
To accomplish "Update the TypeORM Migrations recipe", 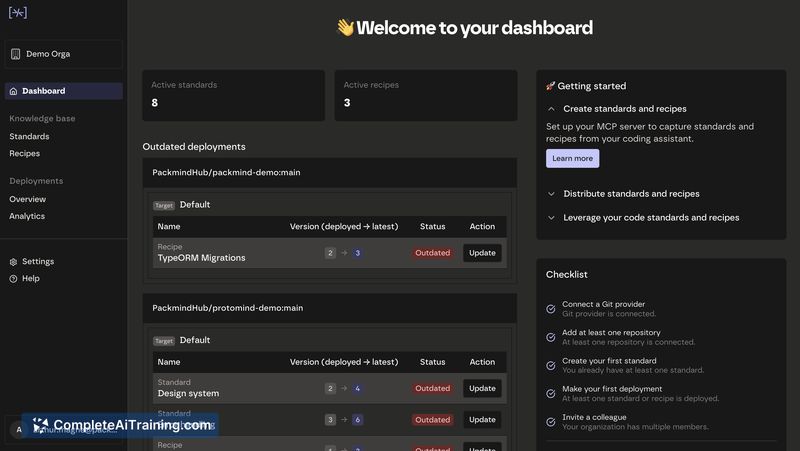I will point(482,253).
